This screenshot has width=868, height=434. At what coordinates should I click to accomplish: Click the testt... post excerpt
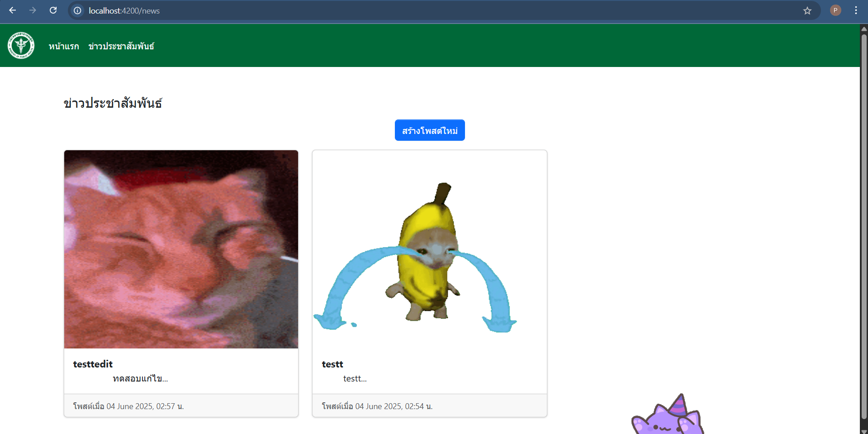pyautogui.click(x=355, y=378)
